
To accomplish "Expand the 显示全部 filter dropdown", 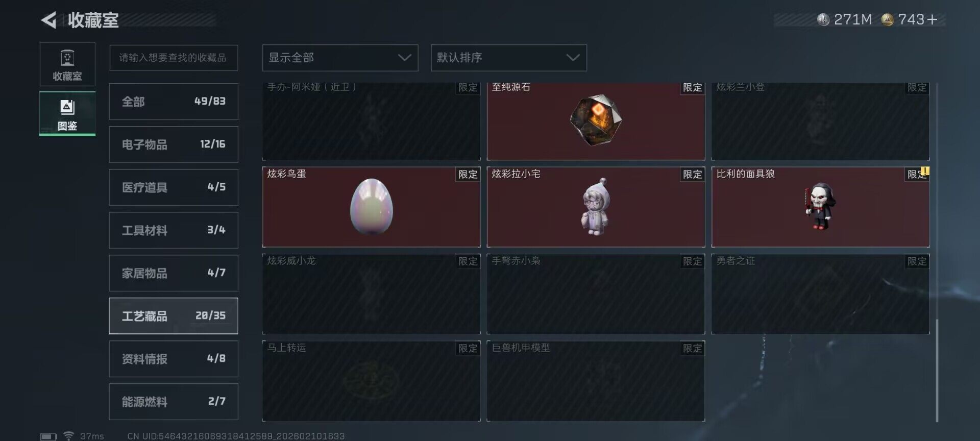I will (340, 58).
